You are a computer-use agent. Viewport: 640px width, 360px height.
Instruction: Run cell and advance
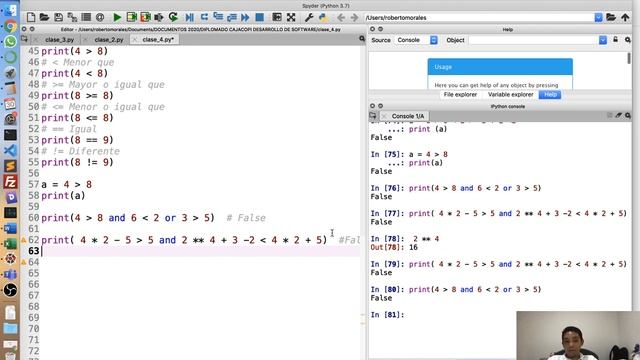[145, 17]
